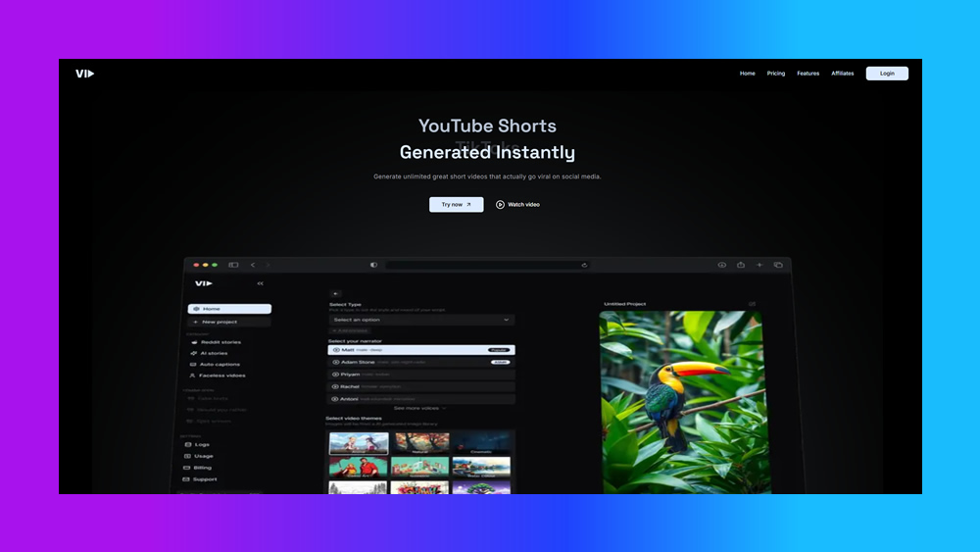Select the Water Colour theme thumbnail
Image resolution: width=980 pixels, height=552 pixels.
pos(481,468)
